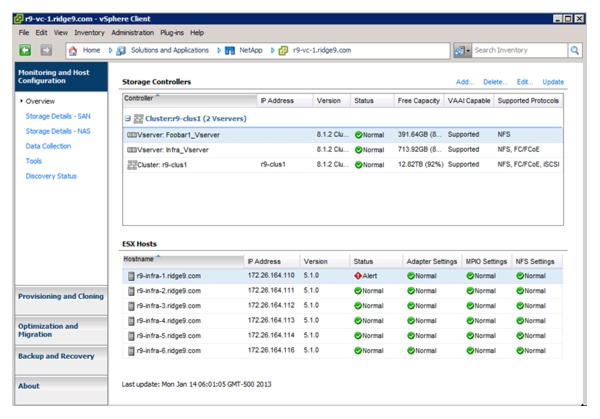Click the Update link
This screenshot has height=419, width=600.
(553, 82)
